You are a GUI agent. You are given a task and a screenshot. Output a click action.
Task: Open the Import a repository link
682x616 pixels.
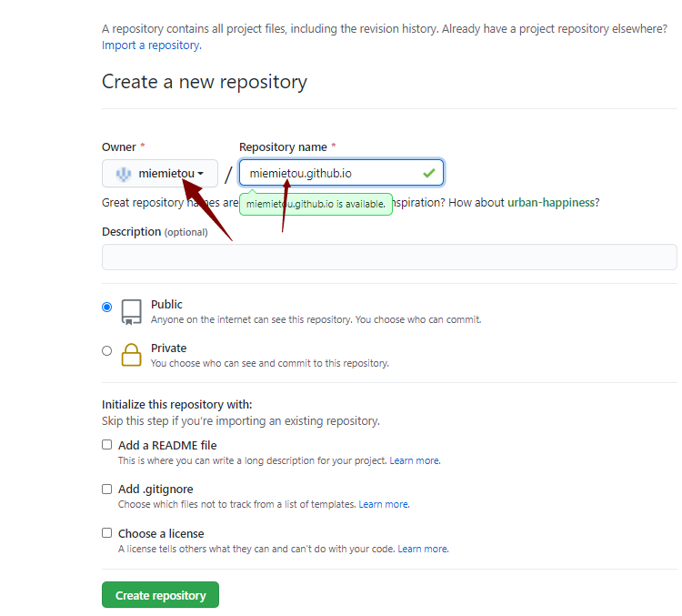pos(151,45)
